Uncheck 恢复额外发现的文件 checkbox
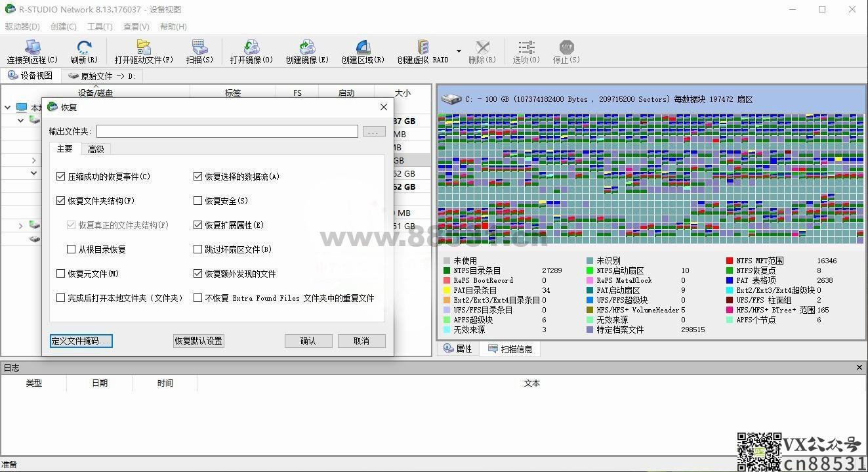Screen dimensions: 868x472 click(197, 274)
